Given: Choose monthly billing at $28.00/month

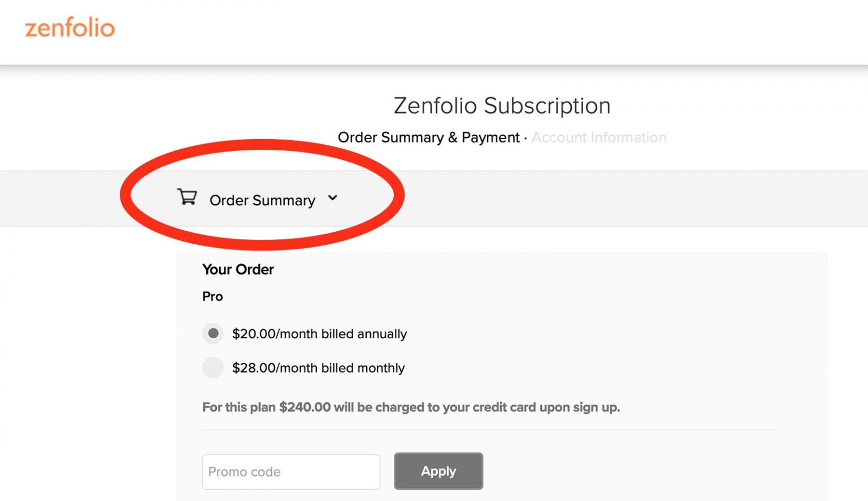Looking at the screenshot, I should tap(213, 368).
